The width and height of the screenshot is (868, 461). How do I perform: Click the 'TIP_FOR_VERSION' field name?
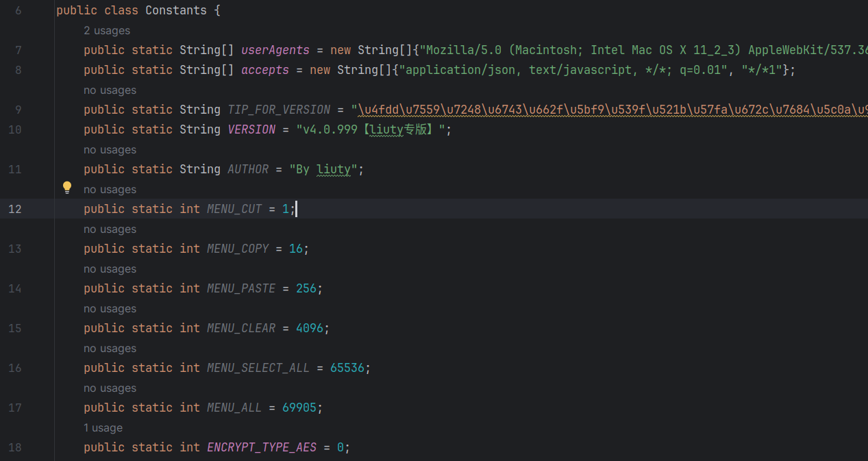coord(279,110)
